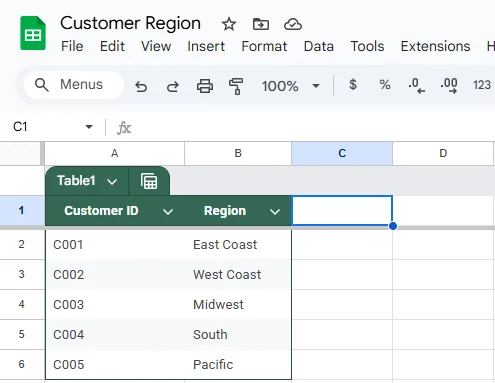Open the Extensions menu
Image resolution: width=495 pixels, height=383 pixels.
(x=435, y=46)
